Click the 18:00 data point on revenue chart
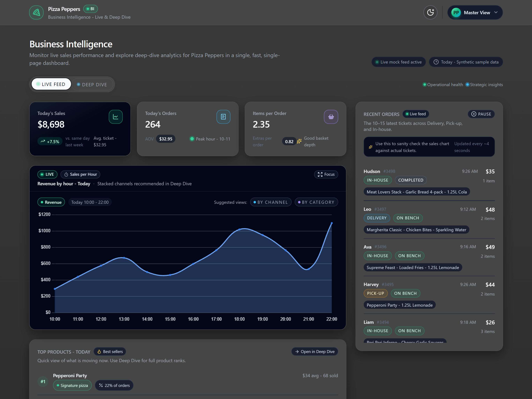Screen dimensions: 532x399 [x=240, y=230]
